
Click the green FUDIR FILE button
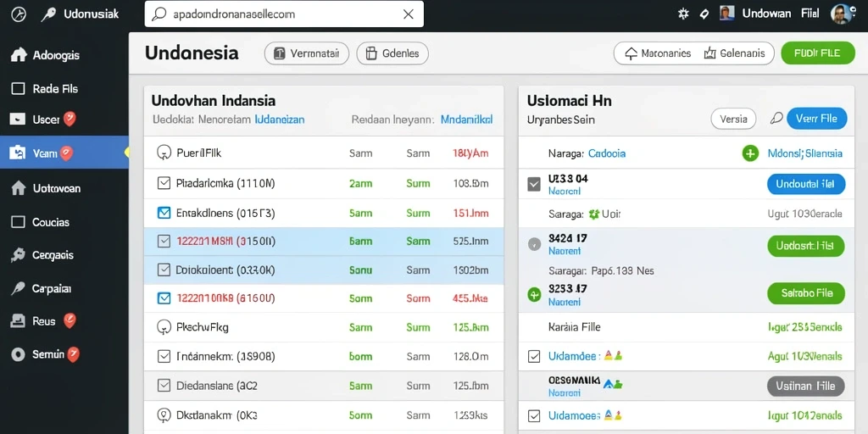click(818, 53)
